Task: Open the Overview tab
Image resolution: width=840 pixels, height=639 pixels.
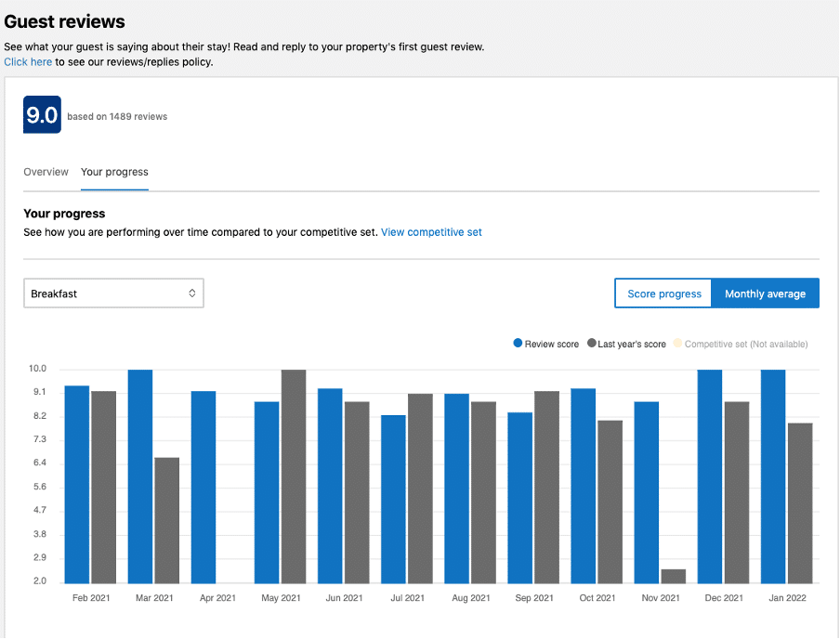Action: click(x=46, y=172)
